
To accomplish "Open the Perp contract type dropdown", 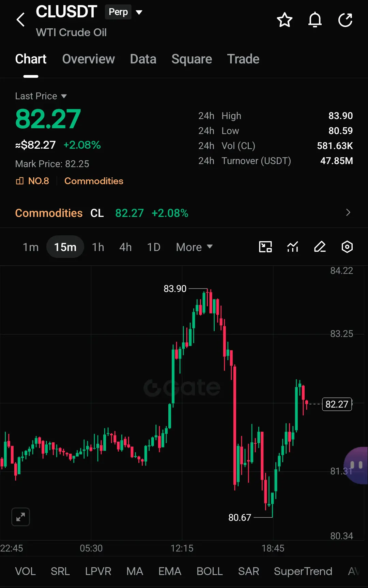I will [124, 12].
